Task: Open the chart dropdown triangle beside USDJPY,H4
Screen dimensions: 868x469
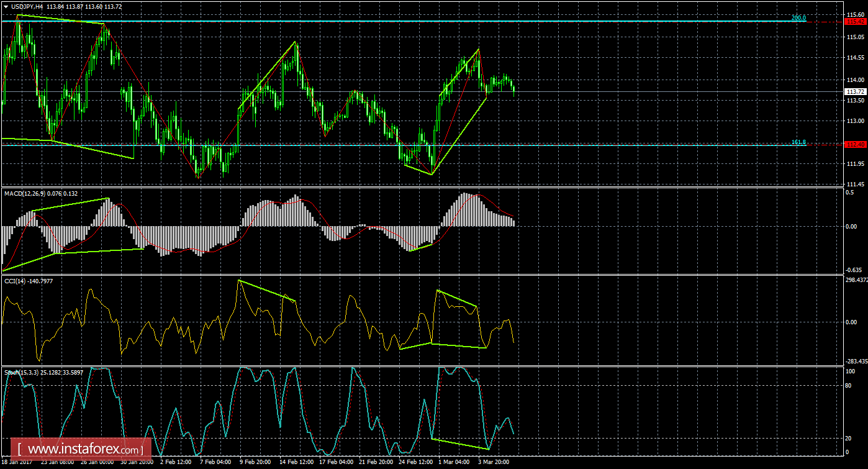Action: (6, 6)
